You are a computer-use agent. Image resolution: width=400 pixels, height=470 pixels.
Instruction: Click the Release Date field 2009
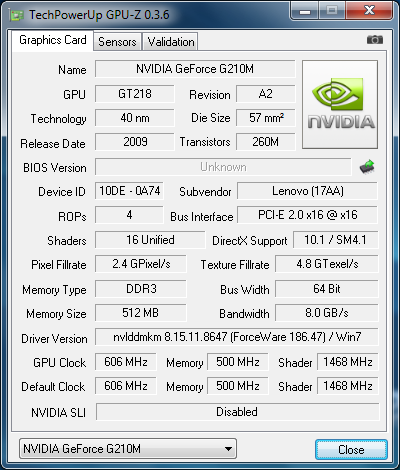click(135, 142)
